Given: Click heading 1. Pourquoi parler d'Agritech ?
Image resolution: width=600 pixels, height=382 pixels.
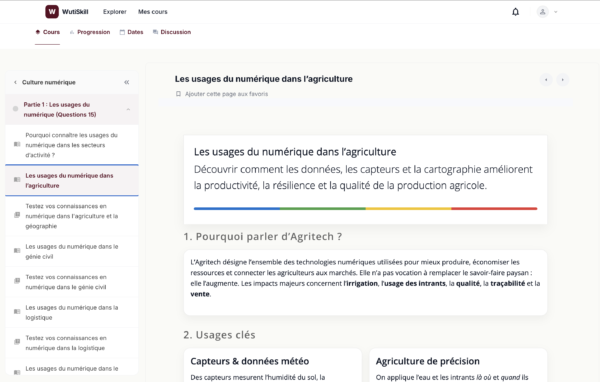Looking at the screenshot, I should [262, 237].
